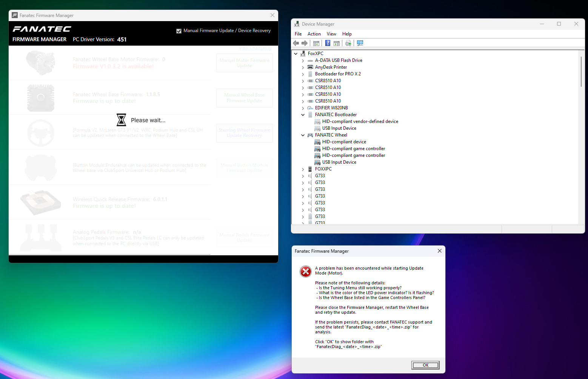Collapse the FANATEC Wheel node

303,135
